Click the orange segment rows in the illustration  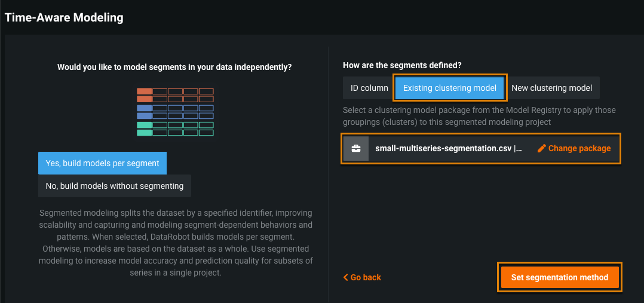[174, 95]
